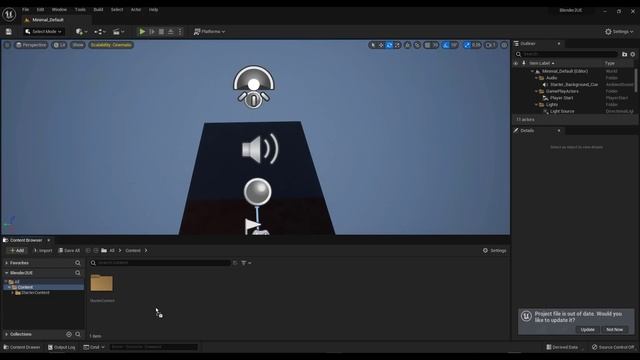Toggle visibility eye column header in Outliner
Screen dimensions: 640x360
[x=516, y=63]
